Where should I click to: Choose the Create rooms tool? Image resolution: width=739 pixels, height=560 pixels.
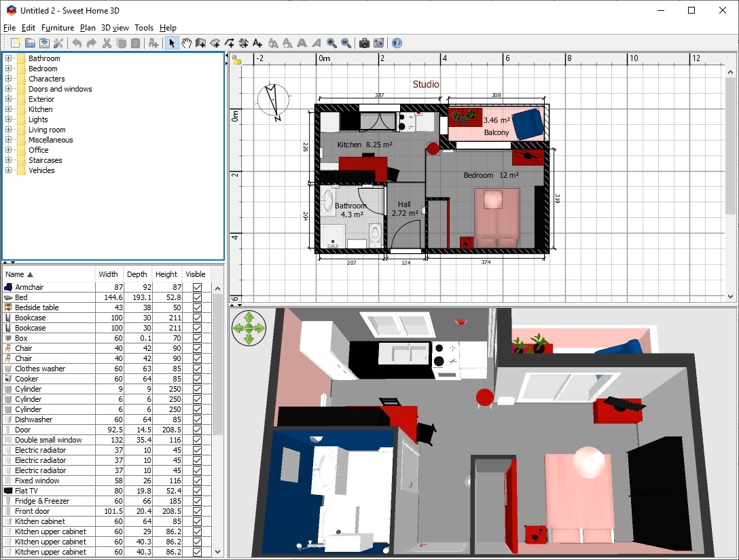point(215,43)
